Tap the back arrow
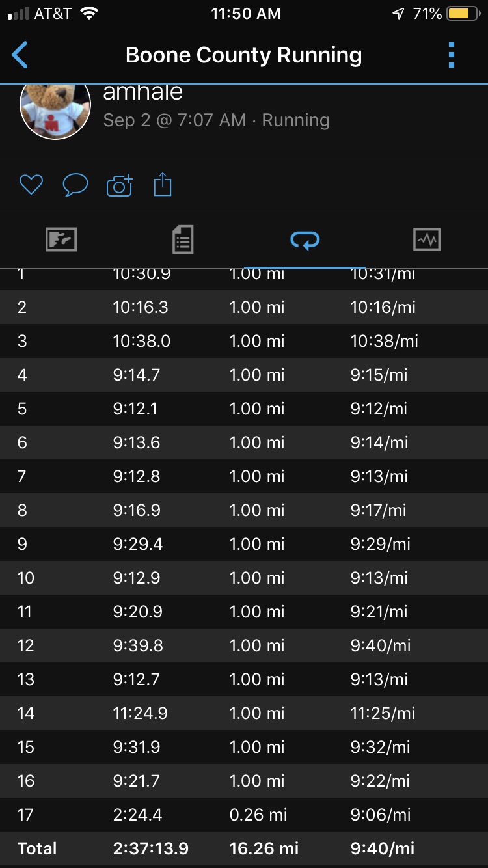Screen dimensions: 488x868 pos(20,55)
